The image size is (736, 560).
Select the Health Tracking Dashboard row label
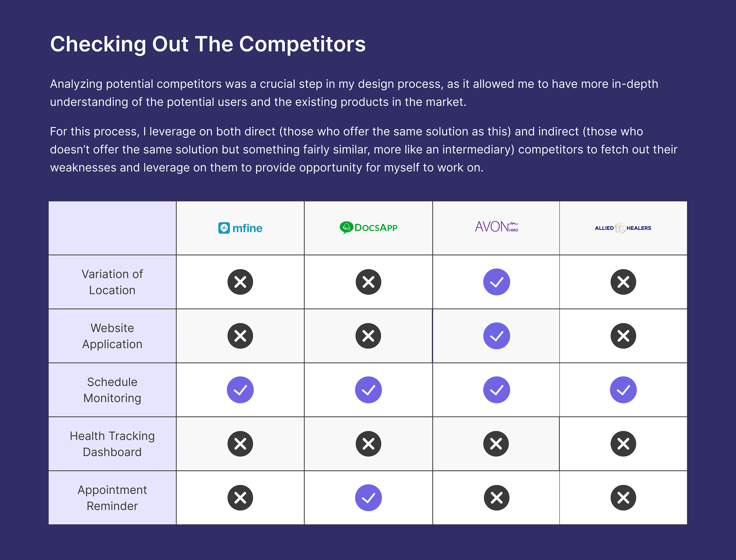(112, 444)
